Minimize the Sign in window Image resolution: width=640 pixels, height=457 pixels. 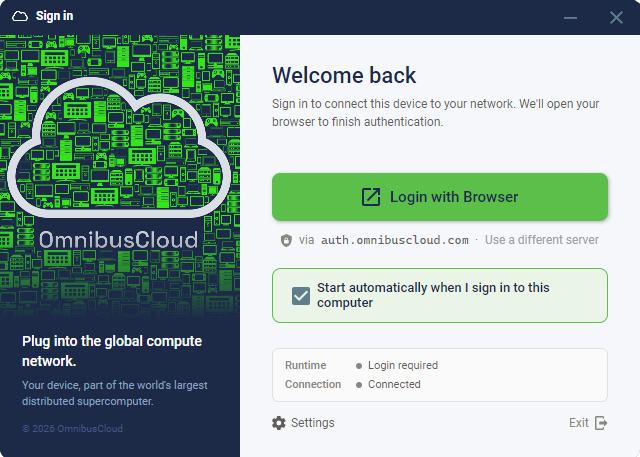tap(570, 18)
